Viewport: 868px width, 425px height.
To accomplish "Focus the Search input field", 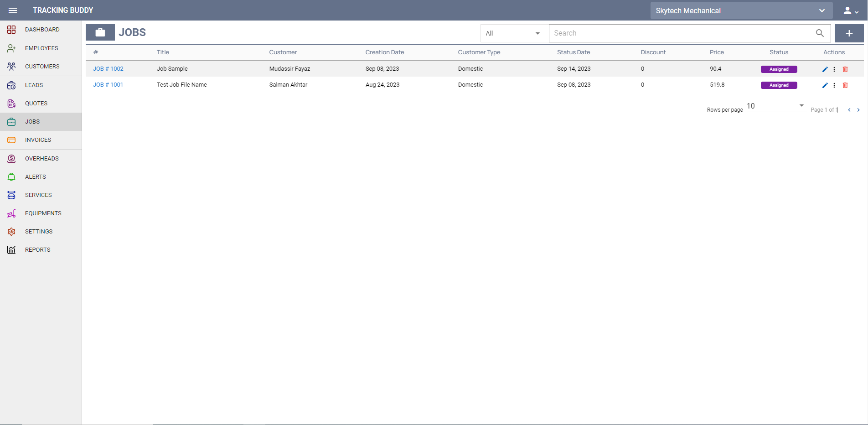I will pyautogui.click(x=682, y=33).
